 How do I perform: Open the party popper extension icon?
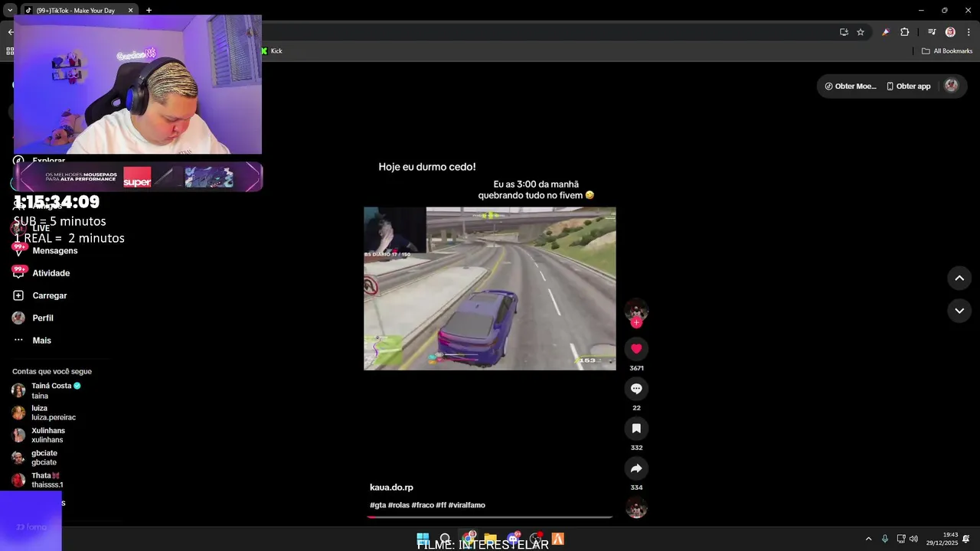pyautogui.click(x=886, y=32)
